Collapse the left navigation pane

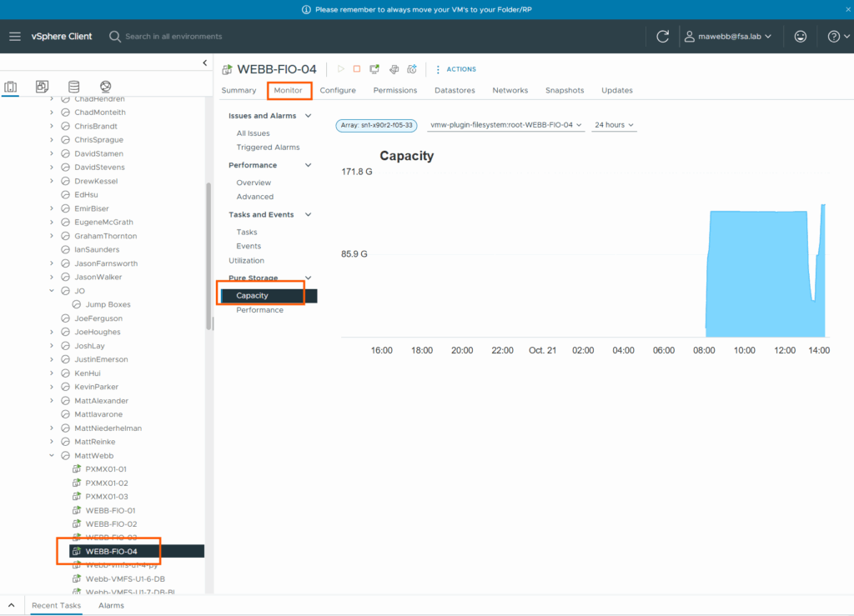click(x=205, y=63)
